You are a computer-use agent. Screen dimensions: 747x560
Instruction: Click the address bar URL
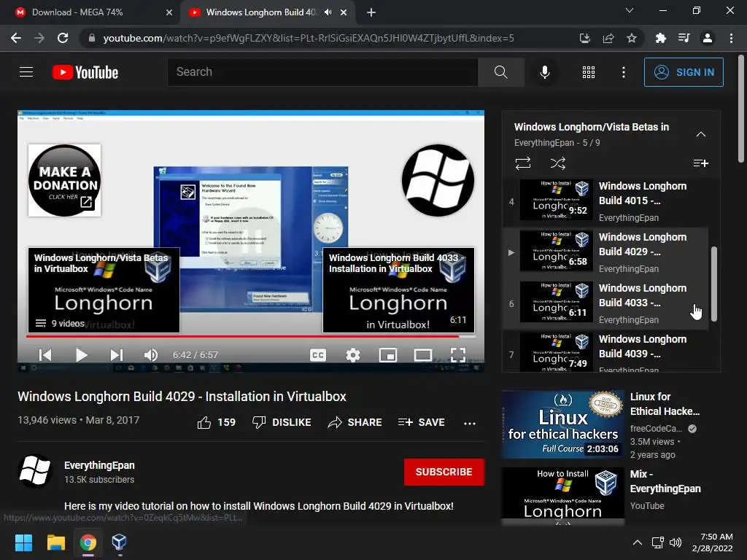coord(309,38)
